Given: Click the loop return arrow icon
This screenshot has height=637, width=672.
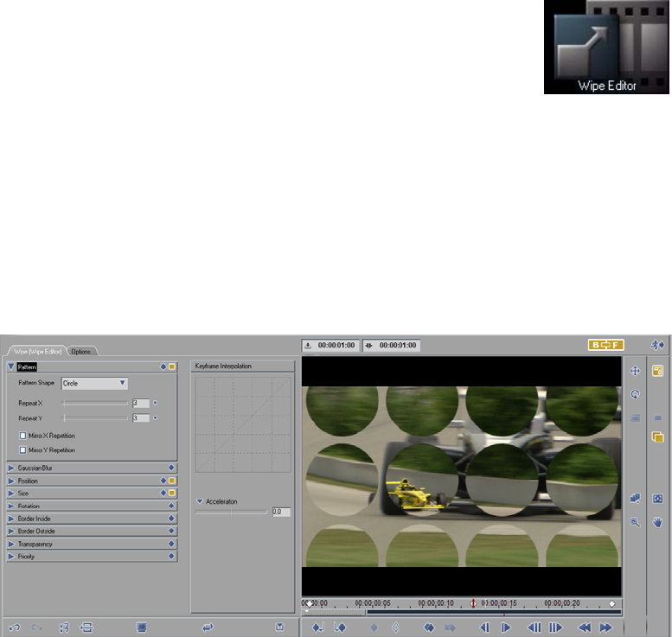Looking at the screenshot, I should 208,627.
